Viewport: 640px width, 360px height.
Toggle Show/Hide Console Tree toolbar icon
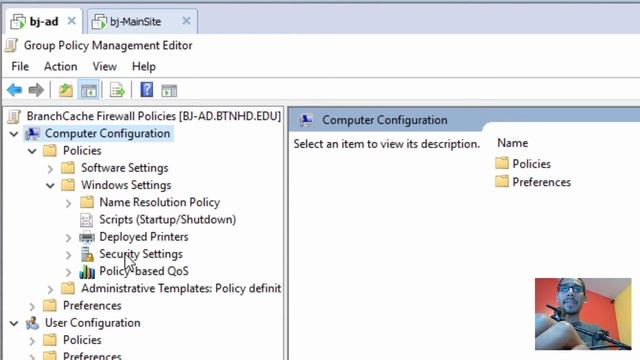pos(89,90)
